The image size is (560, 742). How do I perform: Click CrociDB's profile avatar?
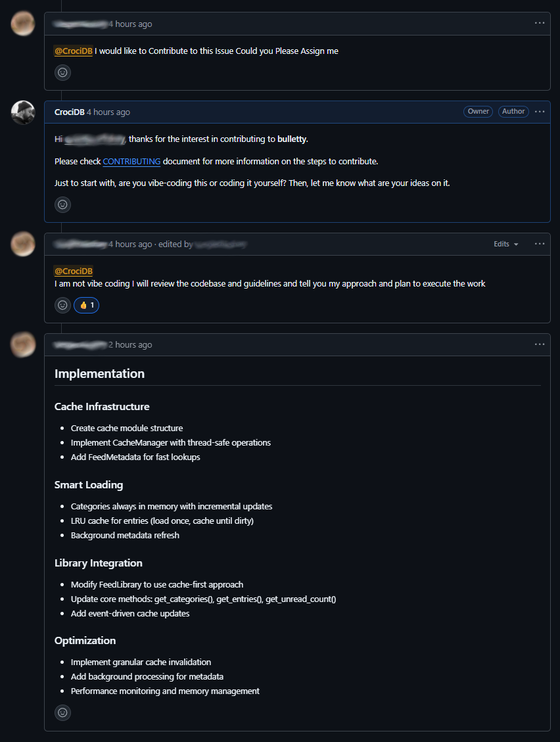click(23, 112)
